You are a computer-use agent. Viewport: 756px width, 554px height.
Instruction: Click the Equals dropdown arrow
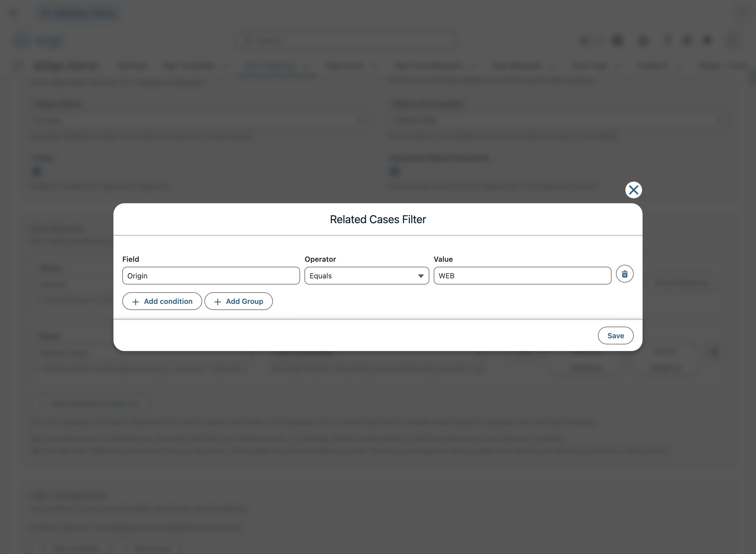pos(421,276)
